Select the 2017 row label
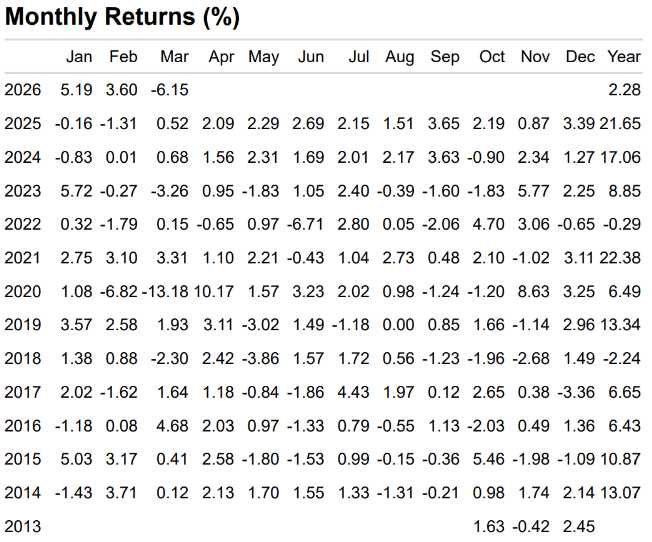Screen dimensions: 652x542 [x=23, y=391]
